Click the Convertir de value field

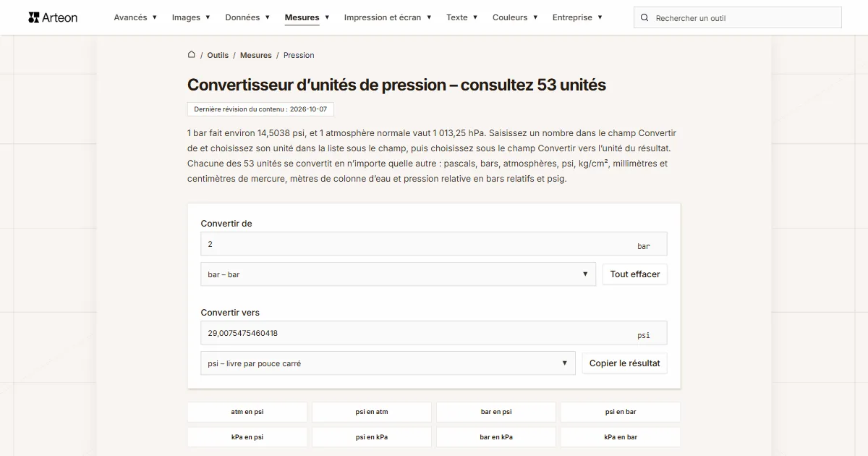click(x=434, y=244)
